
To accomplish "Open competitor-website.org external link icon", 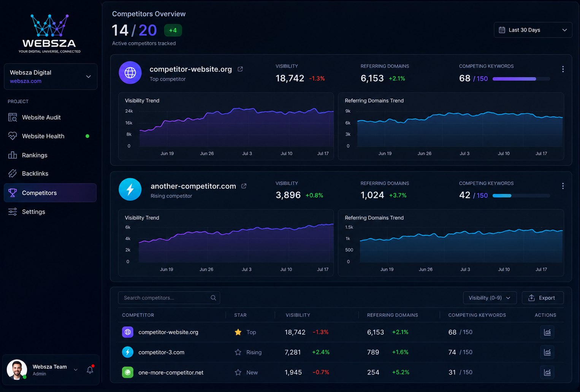I will (x=240, y=69).
